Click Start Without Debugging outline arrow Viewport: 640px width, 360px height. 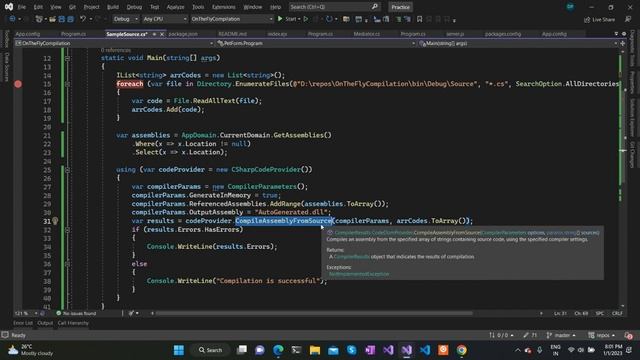306,19
